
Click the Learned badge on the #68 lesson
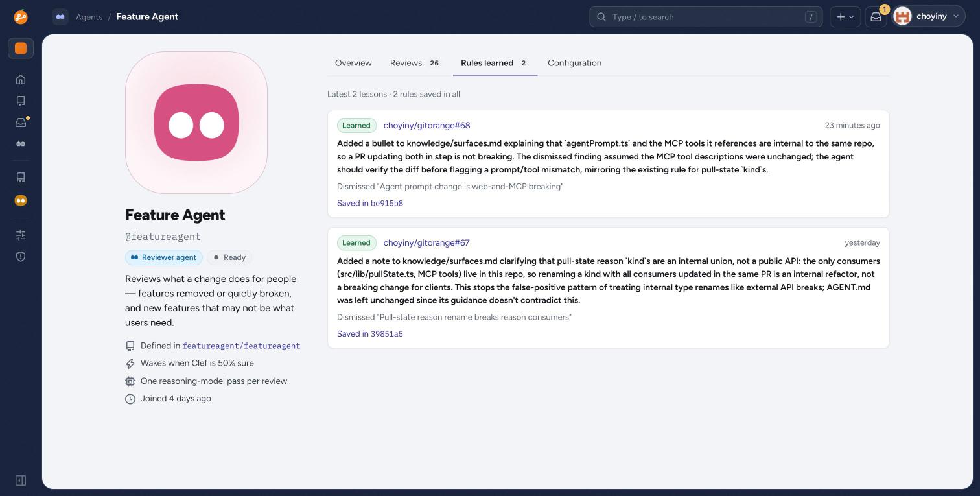click(356, 126)
